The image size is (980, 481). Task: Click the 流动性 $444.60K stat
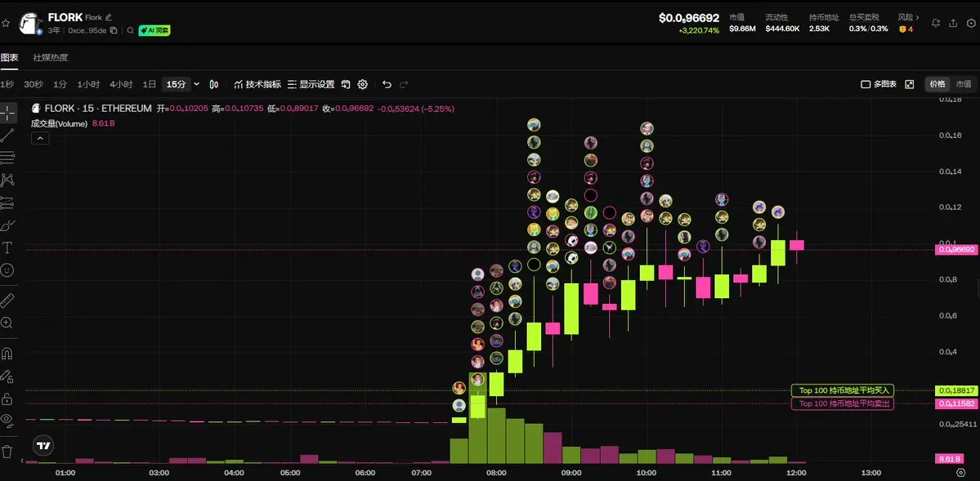(x=782, y=23)
